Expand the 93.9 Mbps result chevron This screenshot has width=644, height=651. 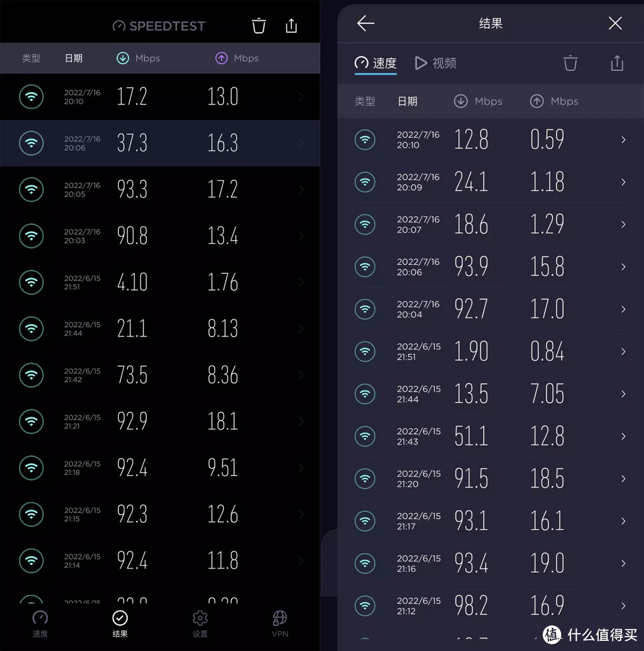623,267
